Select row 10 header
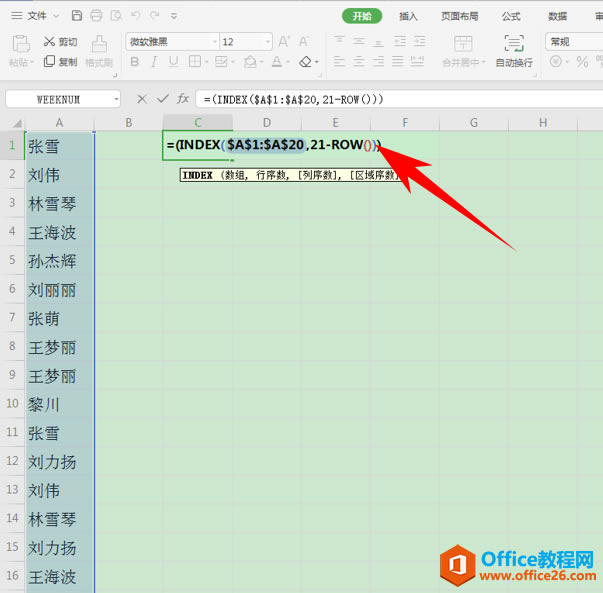This screenshot has height=593, width=603. [x=12, y=403]
